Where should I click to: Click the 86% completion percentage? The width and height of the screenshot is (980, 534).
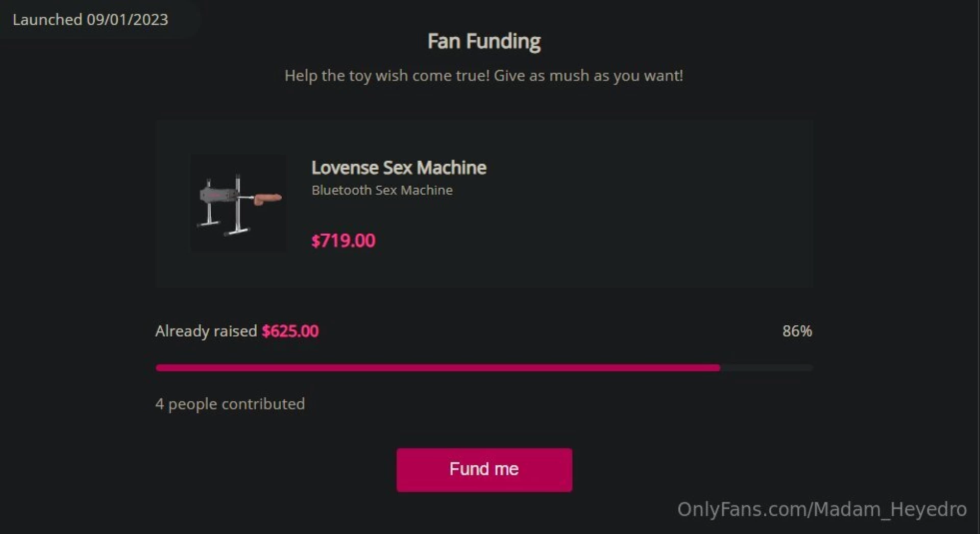(x=798, y=331)
